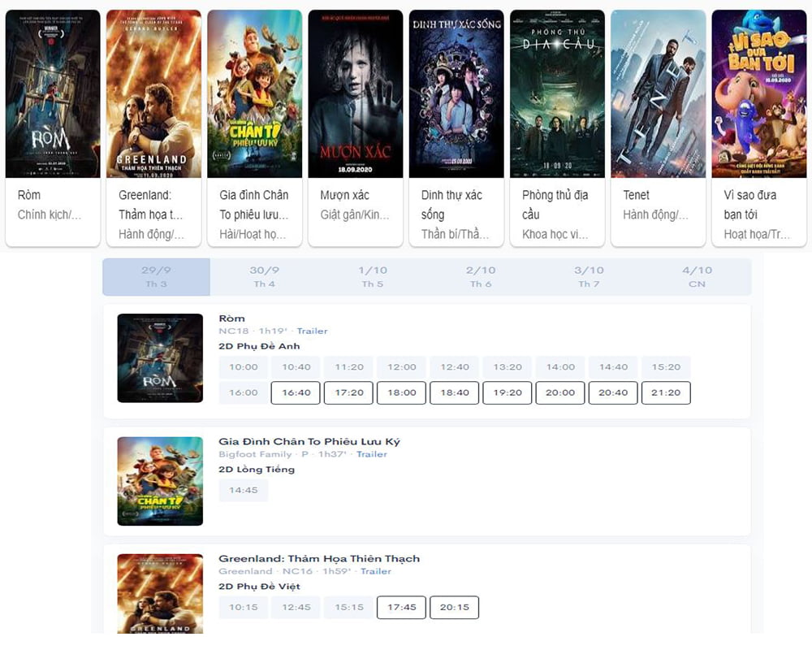Screen dimensions: 812x650
Task: Switch to the 30/9 Th 4 date tab
Action: tap(264, 276)
